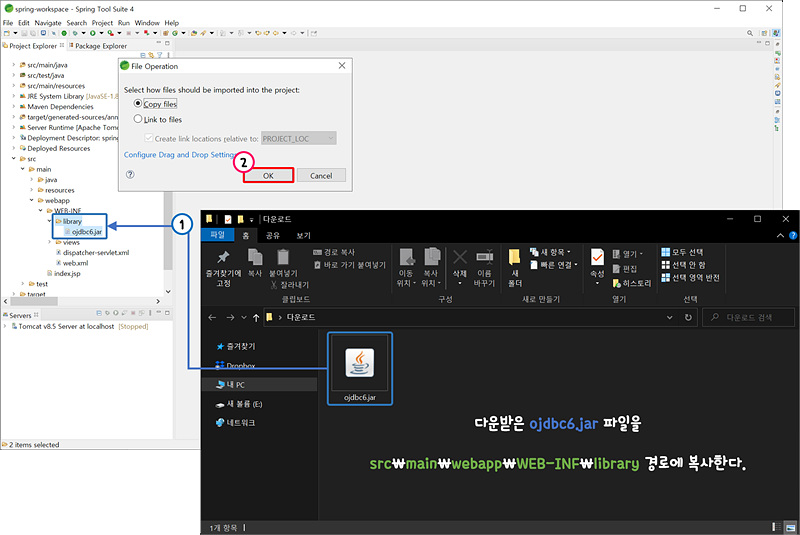Click 히스토리 in the ribbon
The image size is (800, 535).
(x=632, y=283)
